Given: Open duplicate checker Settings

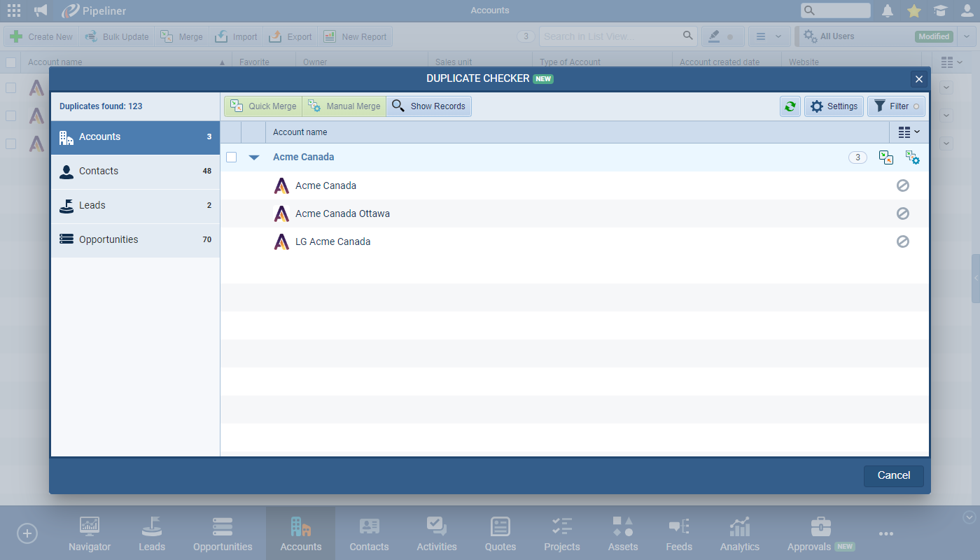Looking at the screenshot, I should [x=834, y=106].
